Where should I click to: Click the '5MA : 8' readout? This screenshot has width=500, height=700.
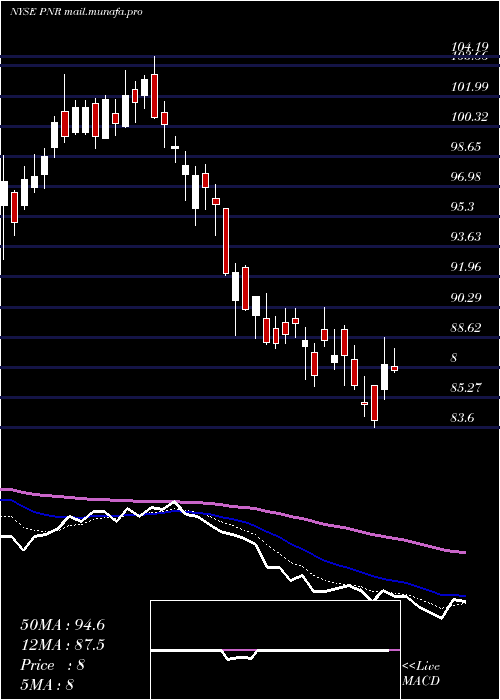47,684
